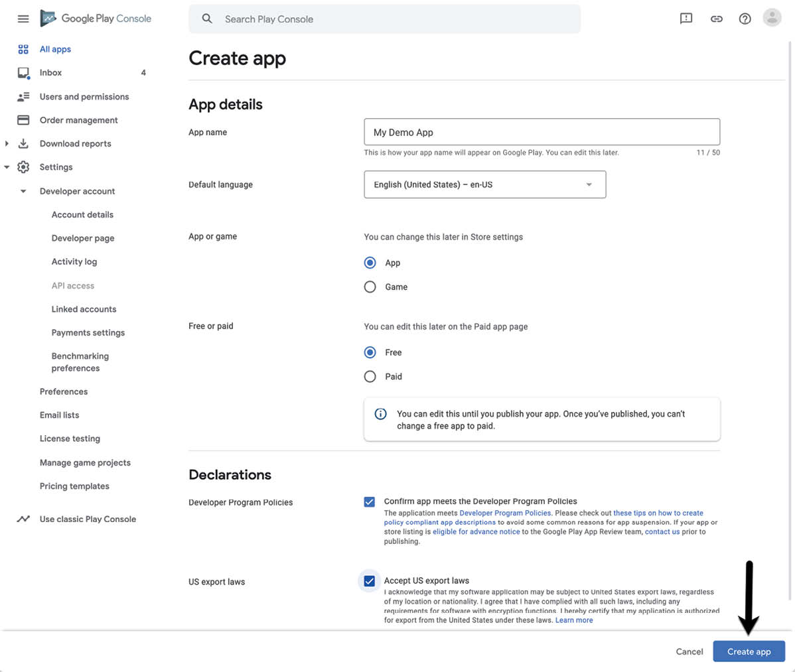The width and height of the screenshot is (795, 672).
Task: Click the search magnifier icon
Action: [x=207, y=19]
